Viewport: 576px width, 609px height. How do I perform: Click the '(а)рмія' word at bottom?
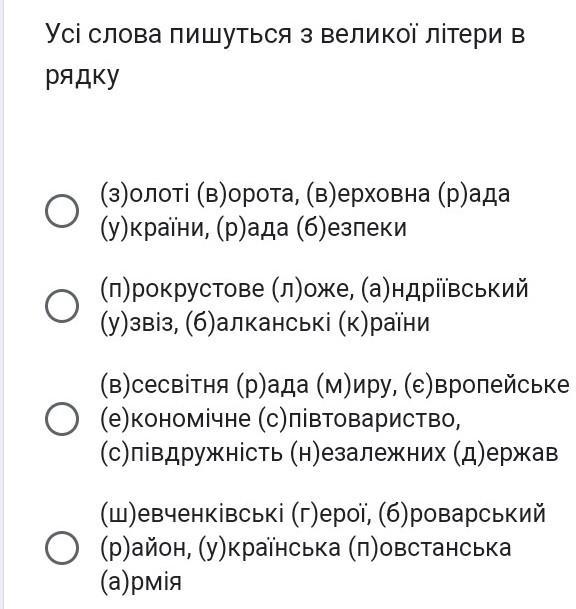(141, 581)
